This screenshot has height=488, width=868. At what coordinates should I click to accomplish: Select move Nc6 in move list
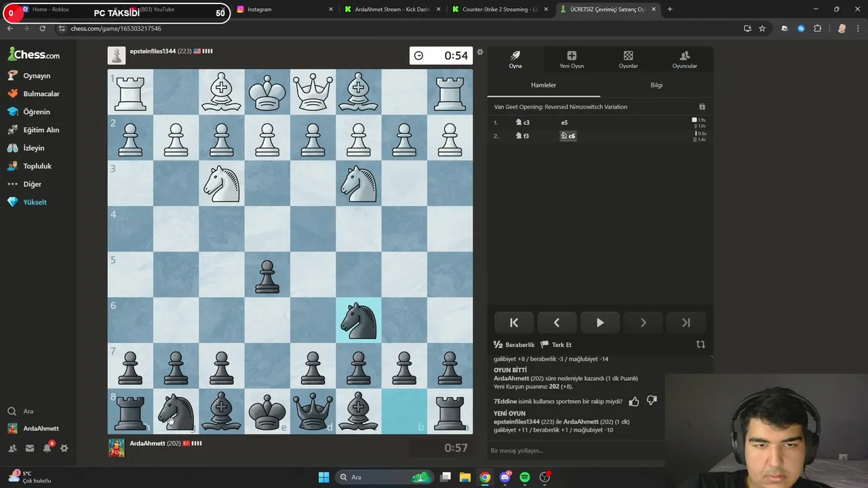coord(568,136)
